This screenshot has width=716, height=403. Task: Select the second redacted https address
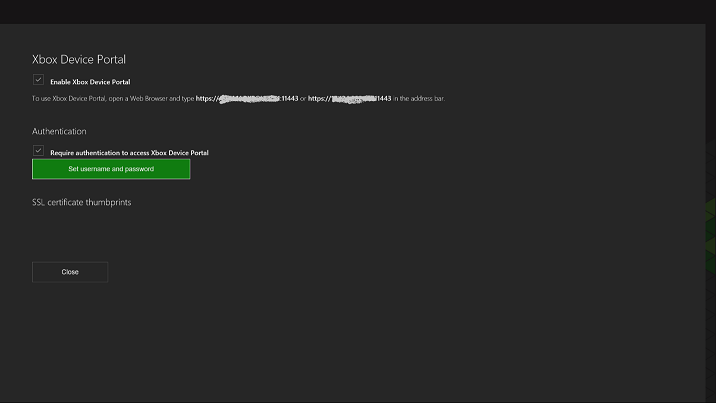[349, 99]
